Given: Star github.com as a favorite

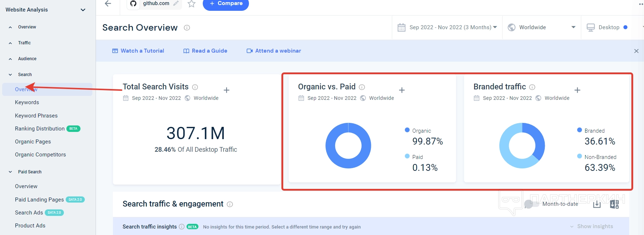Looking at the screenshot, I should [192, 4].
